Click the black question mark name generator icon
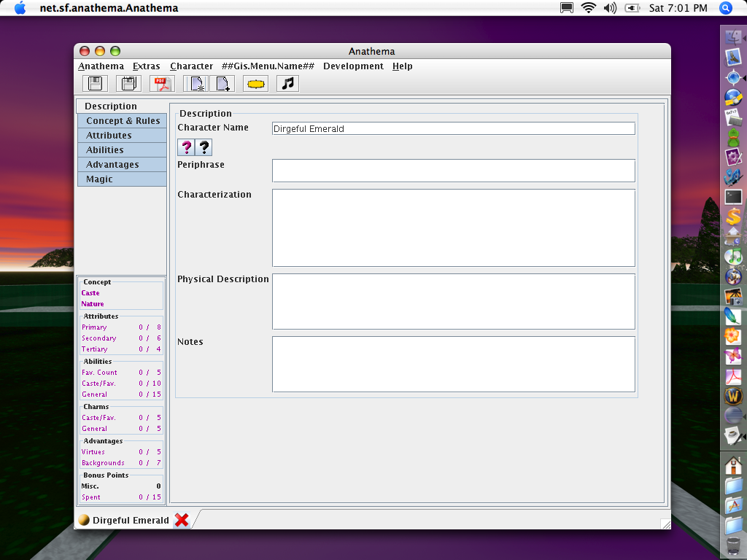 coord(204,147)
